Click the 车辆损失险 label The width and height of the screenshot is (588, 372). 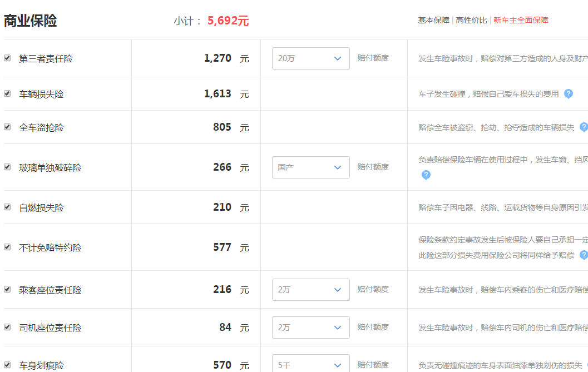coord(41,94)
